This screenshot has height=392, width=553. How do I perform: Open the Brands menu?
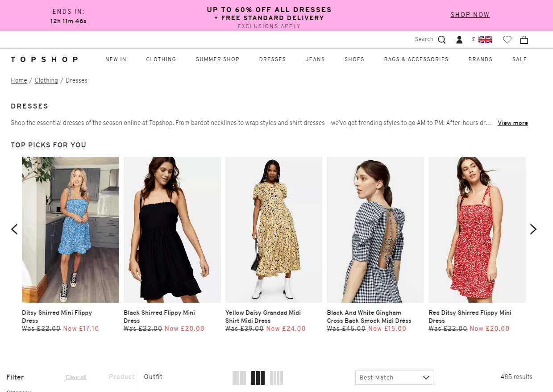pyautogui.click(x=480, y=59)
